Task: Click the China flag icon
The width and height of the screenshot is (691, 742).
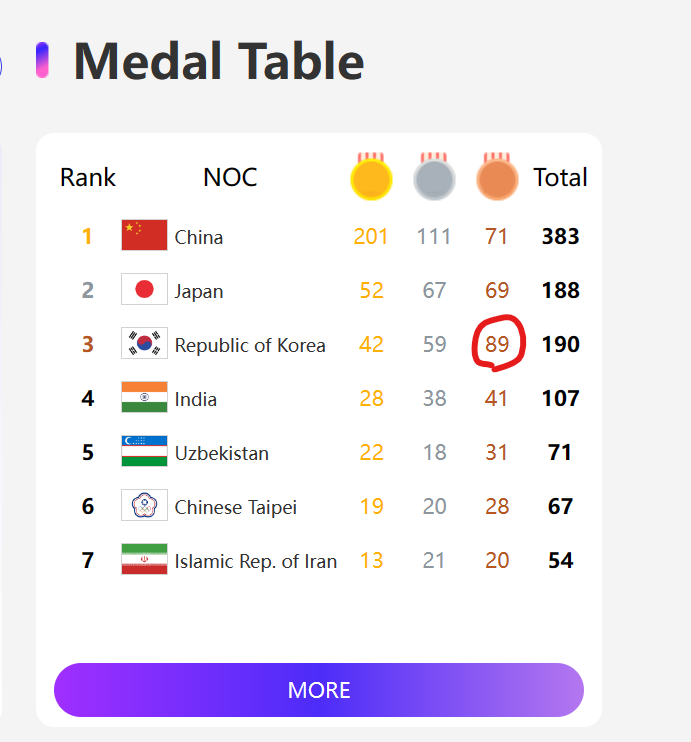Action: coord(144,236)
